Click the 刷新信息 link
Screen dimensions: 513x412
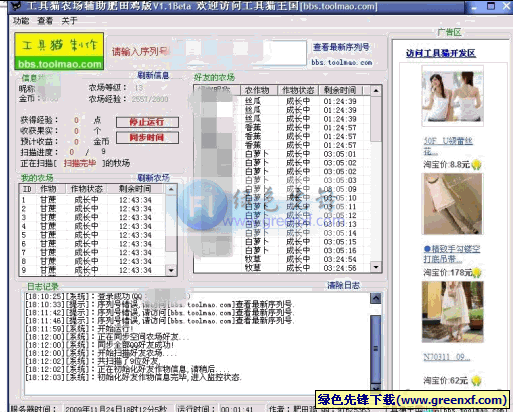153,75
